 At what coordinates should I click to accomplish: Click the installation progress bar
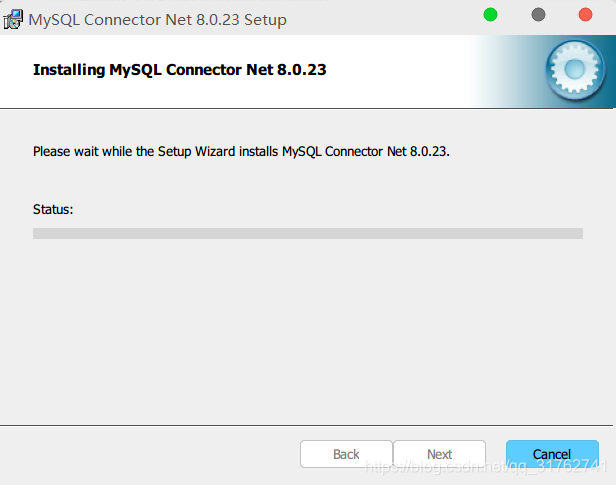click(308, 233)
